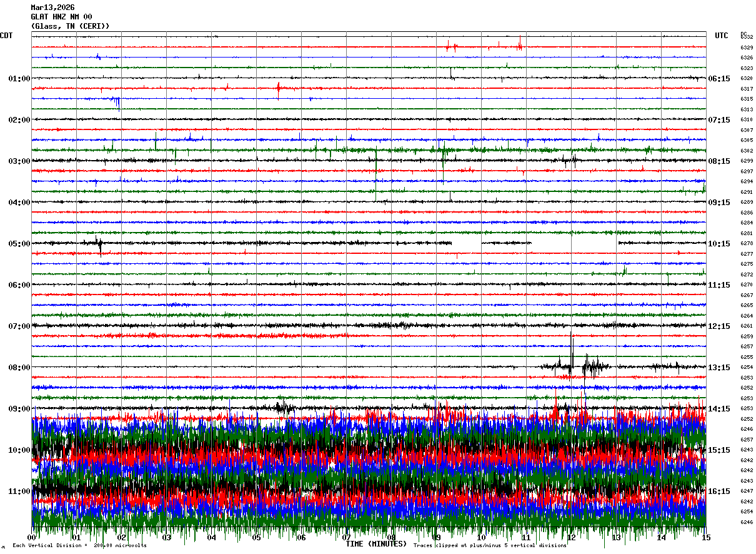The height and width of the screenshot is (554, 756).
Task: Click the "06:00" CDT time label
Action: tap(19, 285)
